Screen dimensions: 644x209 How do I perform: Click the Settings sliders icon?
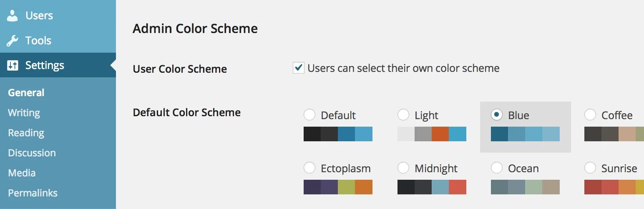pyautogui.click(x=13, y=65)
